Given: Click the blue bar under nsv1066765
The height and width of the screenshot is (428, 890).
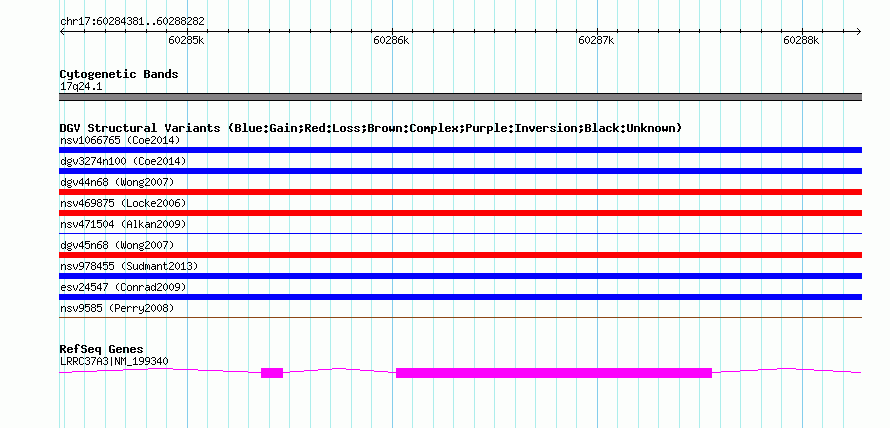Looking at the screenshot, I should [460, 150].
